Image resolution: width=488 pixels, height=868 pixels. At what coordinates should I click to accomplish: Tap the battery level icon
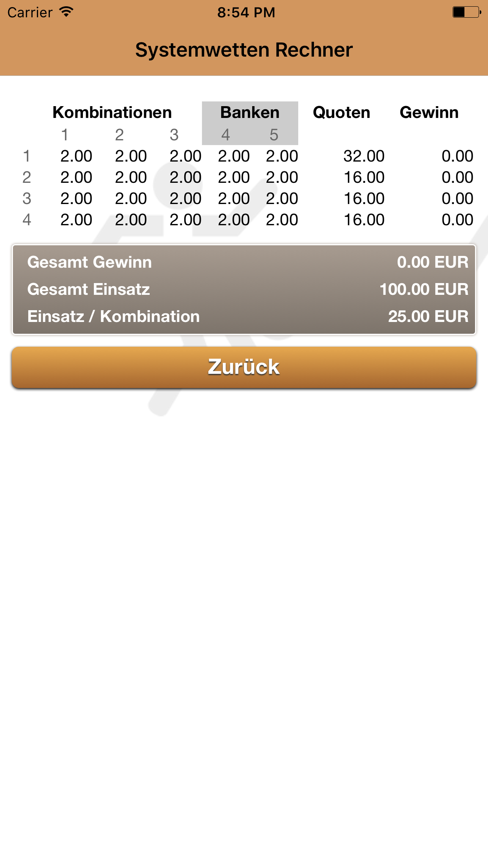(x=466, y=12)
